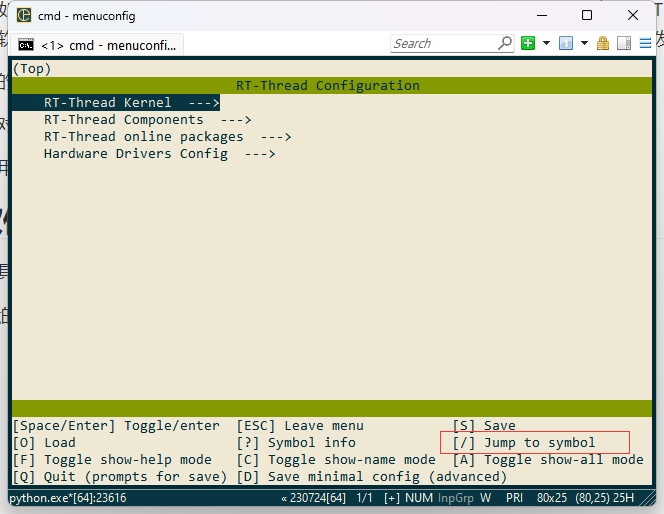Click [A] Toggle show-all mode hint
The image size is (664, 514).
548,459
